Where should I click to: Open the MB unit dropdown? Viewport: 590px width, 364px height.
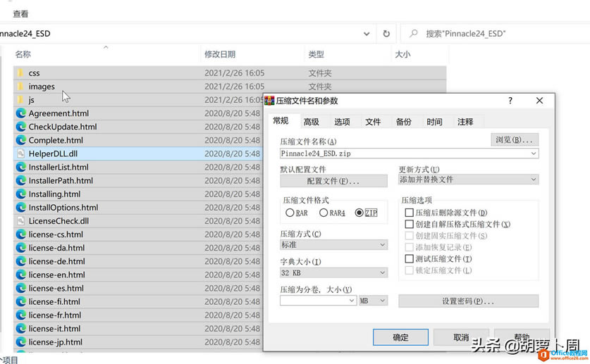[373, 301]
